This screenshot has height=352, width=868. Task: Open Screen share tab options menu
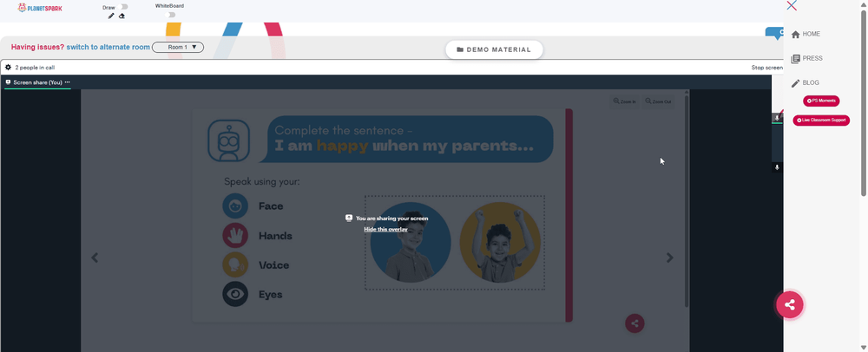click(68, 81)
